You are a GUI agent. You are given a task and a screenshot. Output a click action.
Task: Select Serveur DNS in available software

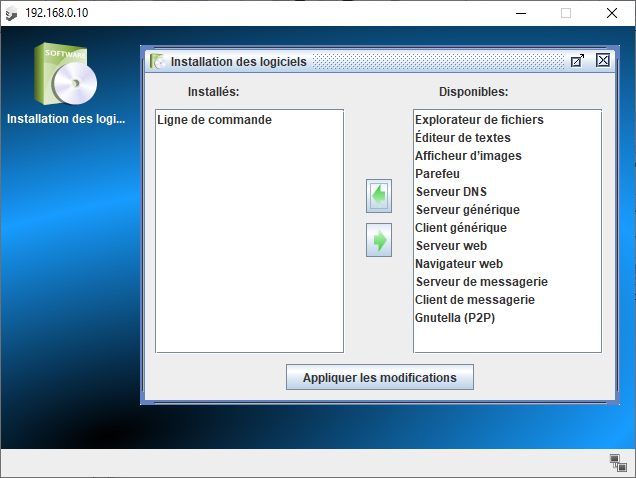451,192
